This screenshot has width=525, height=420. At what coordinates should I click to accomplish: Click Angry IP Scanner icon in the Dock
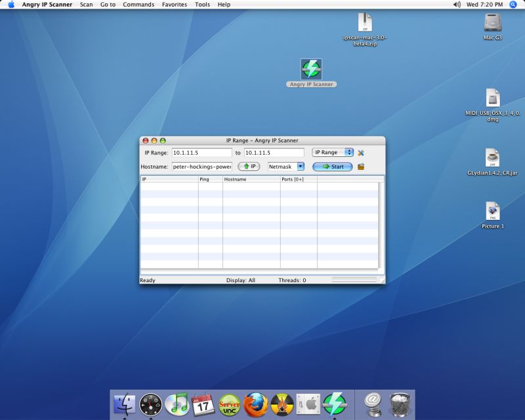pos(335,405)
